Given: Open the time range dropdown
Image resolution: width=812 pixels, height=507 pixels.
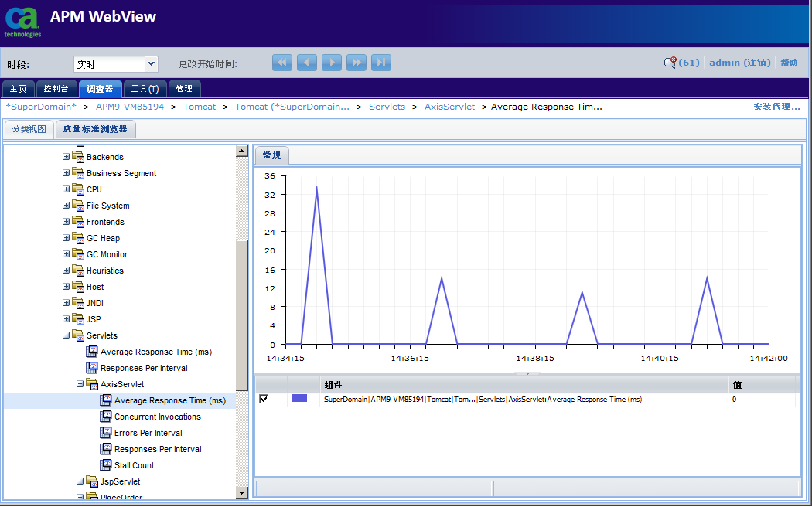Looking at the screenshot, I should tap(152, 64).
